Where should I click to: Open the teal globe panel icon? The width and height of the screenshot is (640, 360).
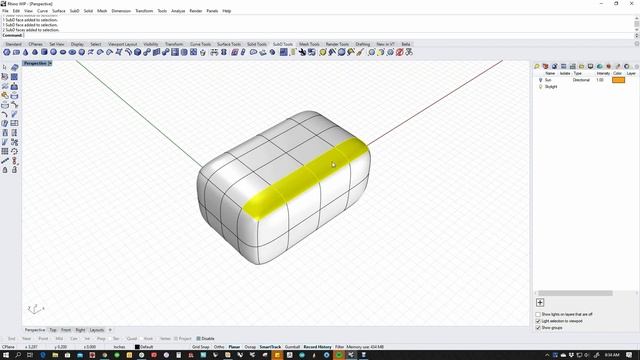599,66
